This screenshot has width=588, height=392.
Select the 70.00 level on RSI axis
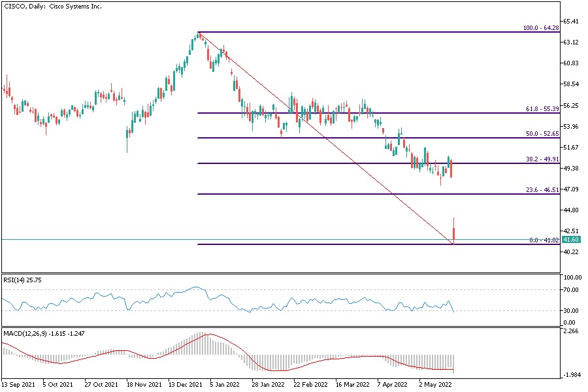tap(572, 289)
